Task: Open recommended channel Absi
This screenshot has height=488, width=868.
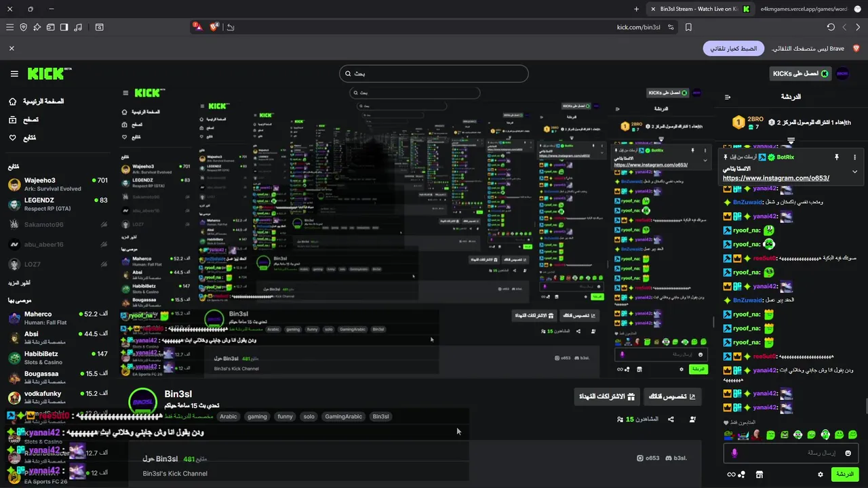Action: (x=58, y=338)
